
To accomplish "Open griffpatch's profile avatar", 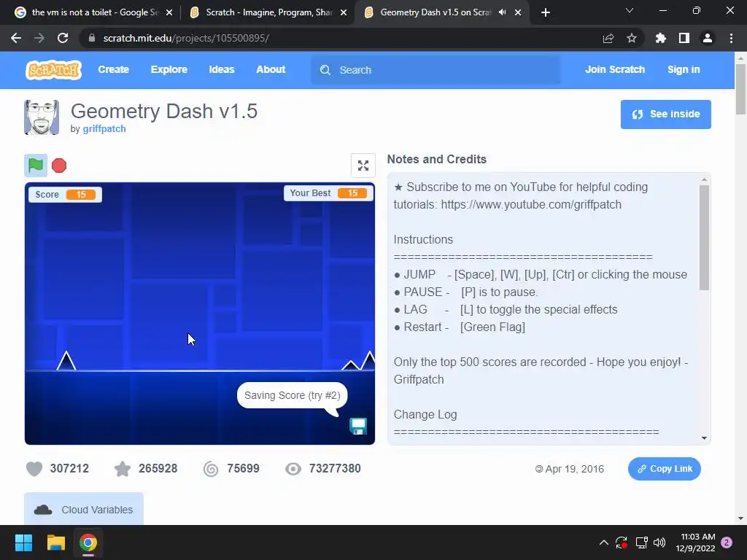I will click(42, 117).
